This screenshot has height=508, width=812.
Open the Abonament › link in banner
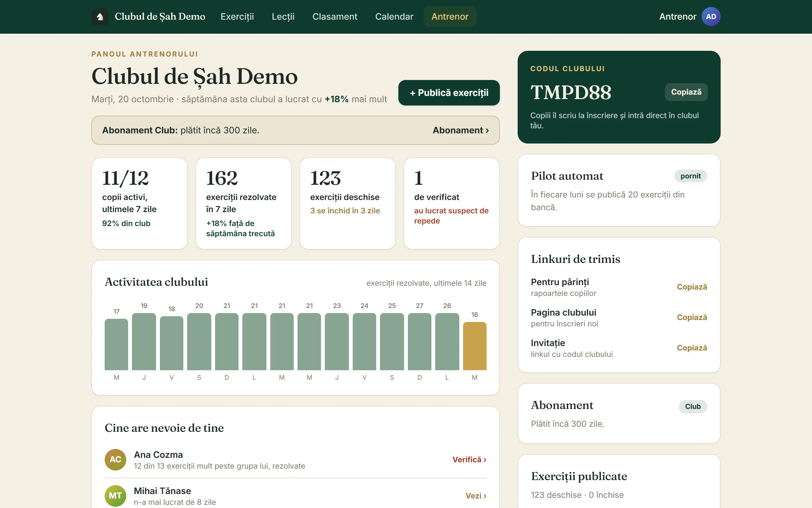point(460,130)
